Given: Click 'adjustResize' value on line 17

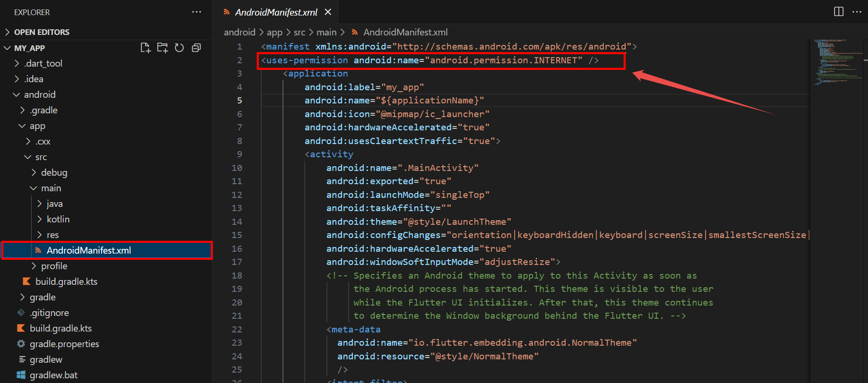Looking at the screenshot, I should [517, 262].
